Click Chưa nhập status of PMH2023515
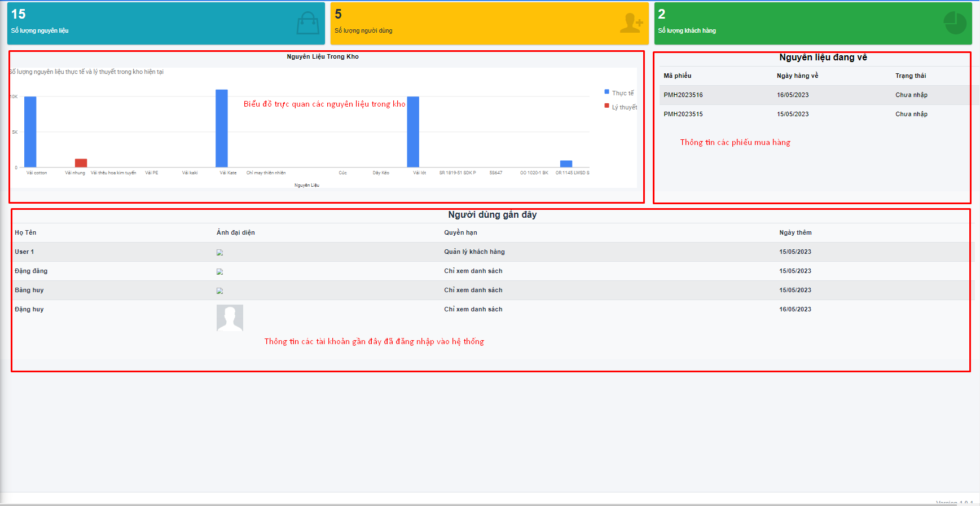 point(911,114)
